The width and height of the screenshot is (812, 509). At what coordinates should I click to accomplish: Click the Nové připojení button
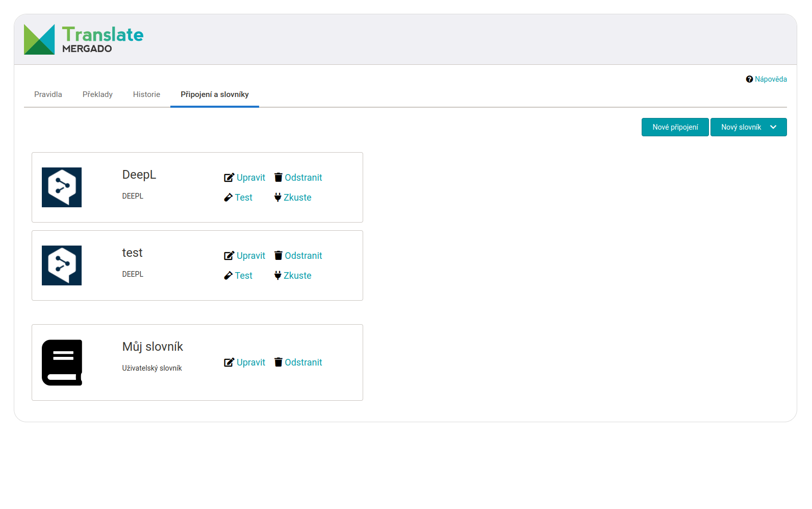tap(675, 127)
